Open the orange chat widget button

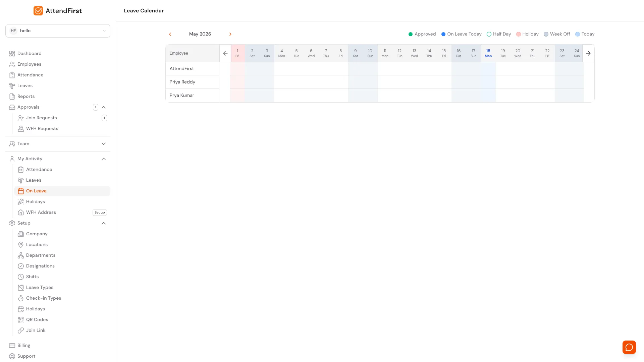point(629,347)
